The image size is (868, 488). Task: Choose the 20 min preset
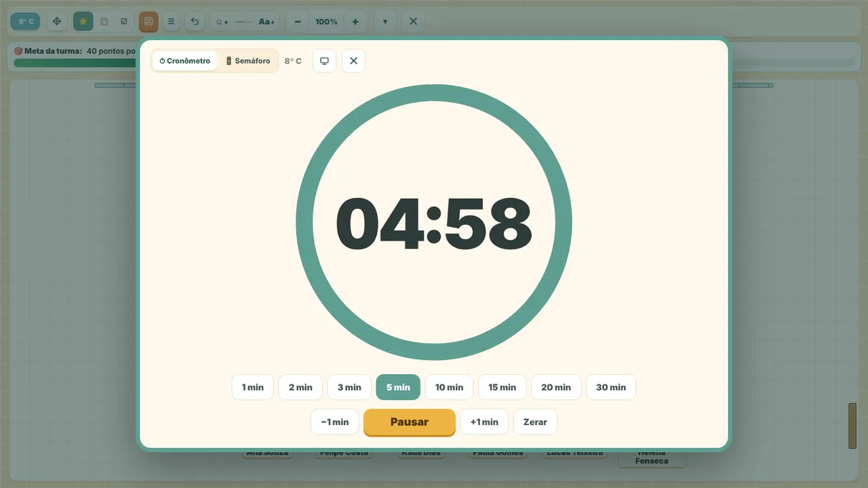click(x=556, y=387)
